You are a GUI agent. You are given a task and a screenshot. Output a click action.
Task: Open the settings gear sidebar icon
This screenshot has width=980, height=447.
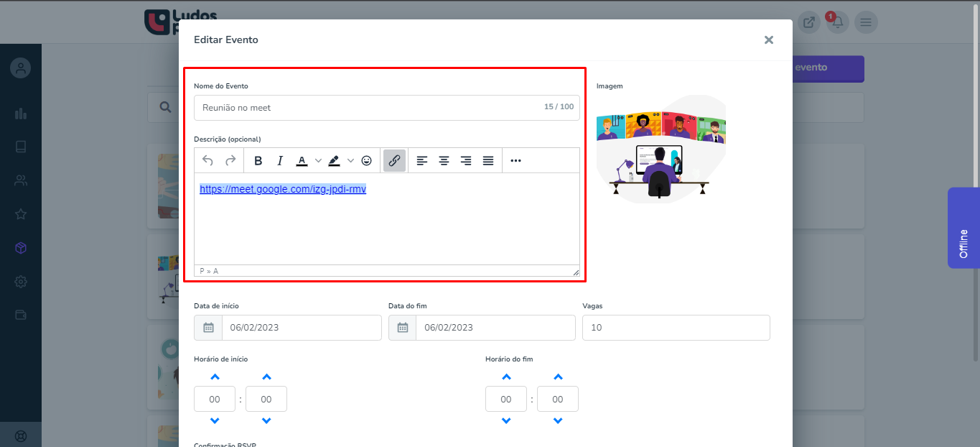point(21,281)
